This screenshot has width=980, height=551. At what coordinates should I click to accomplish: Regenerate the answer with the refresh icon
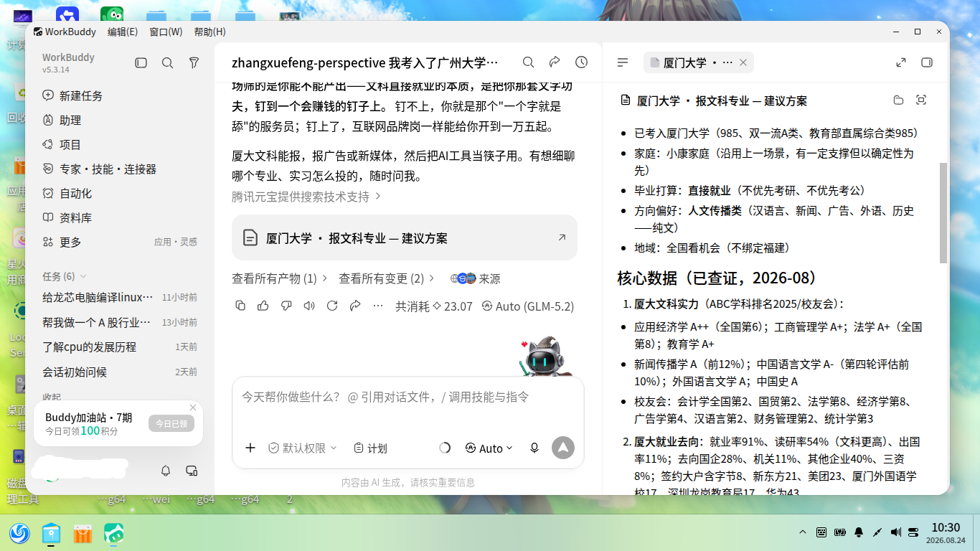[x=332, y=306]
